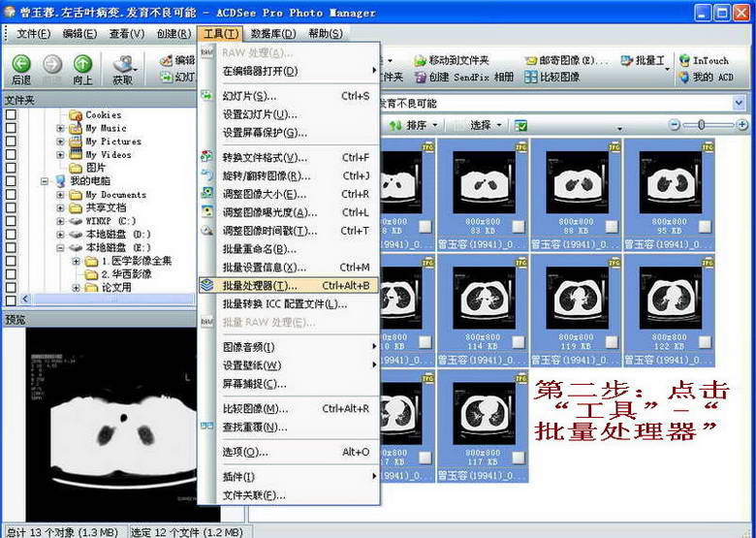Open the 查看(V) menu
This screenshot has width=756, height=538.
(127, 34)
